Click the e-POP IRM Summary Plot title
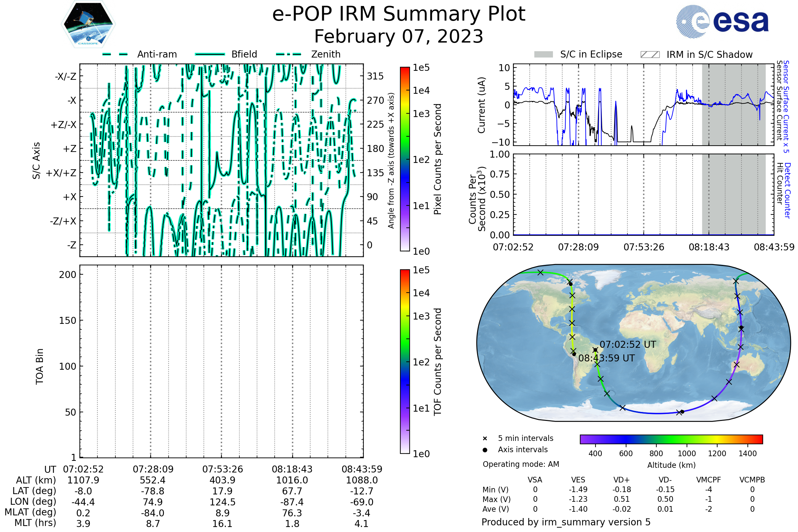 click(x=399, y=14)
